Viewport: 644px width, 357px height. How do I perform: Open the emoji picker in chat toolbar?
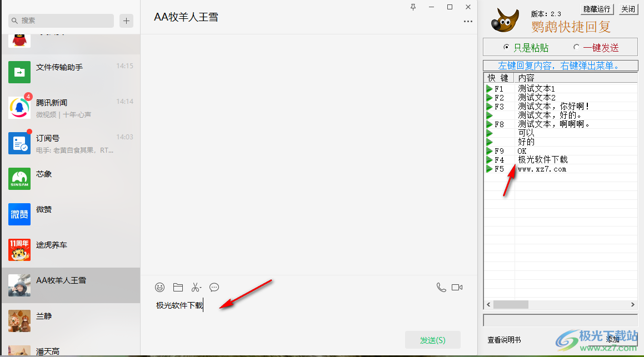(x=160, y=287)
